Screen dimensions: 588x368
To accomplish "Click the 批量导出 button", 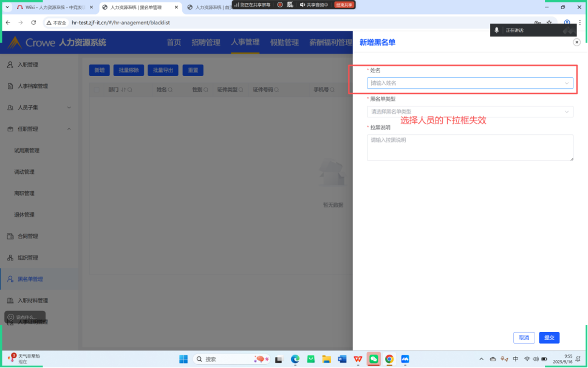I will [x=163, y=70].
